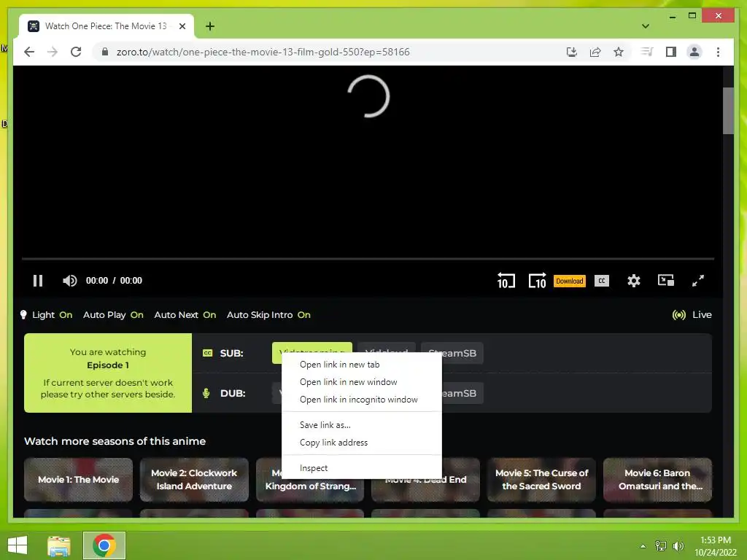Pause the video playback
747x560 pixels.
click(38, 281)
